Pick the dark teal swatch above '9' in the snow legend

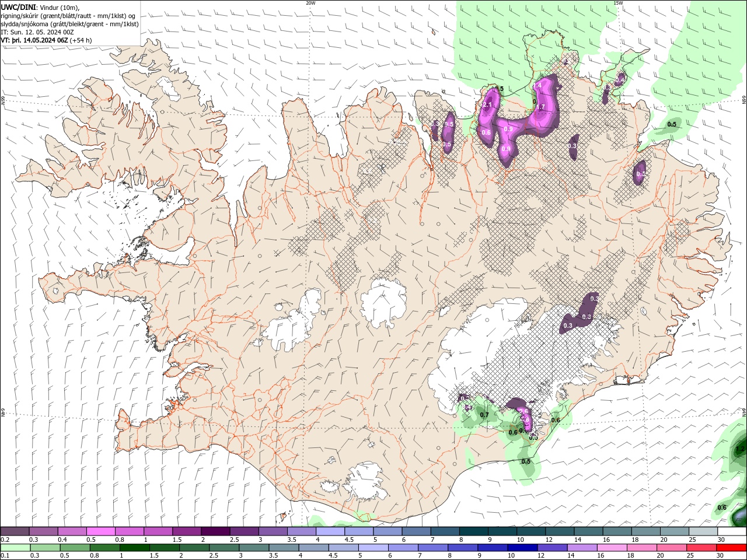point(502,531)
